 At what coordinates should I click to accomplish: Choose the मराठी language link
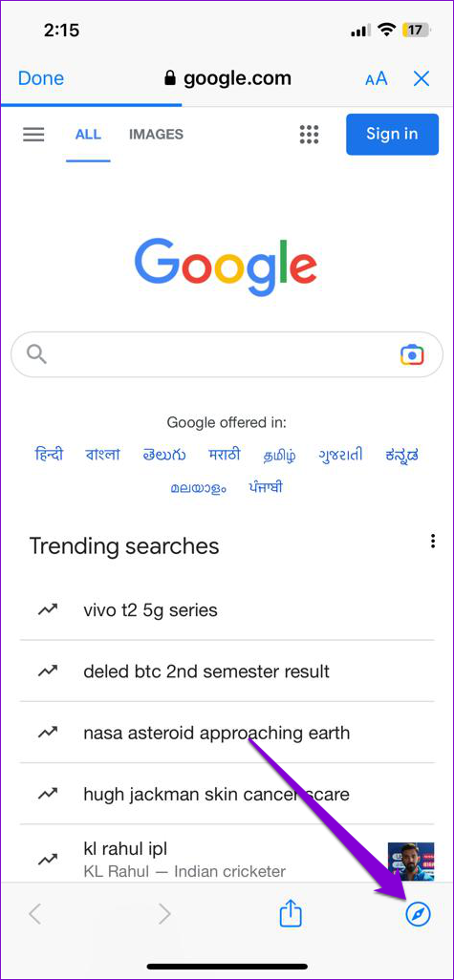225,455
